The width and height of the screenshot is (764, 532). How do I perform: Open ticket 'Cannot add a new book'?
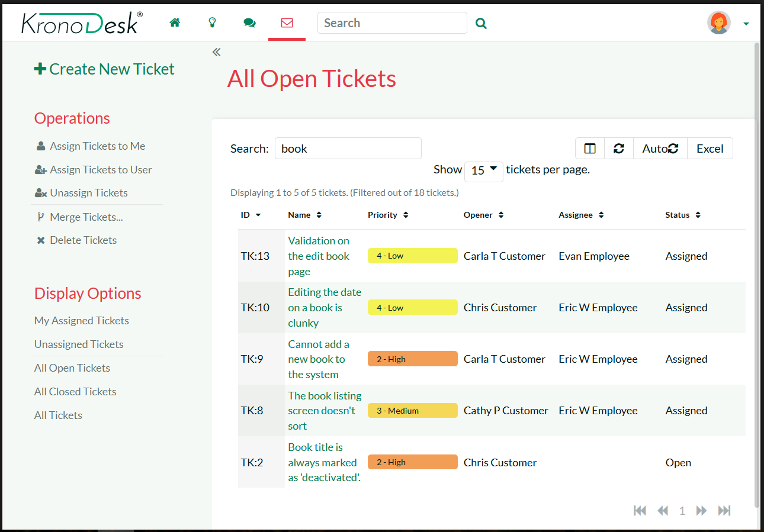point(318,359)
